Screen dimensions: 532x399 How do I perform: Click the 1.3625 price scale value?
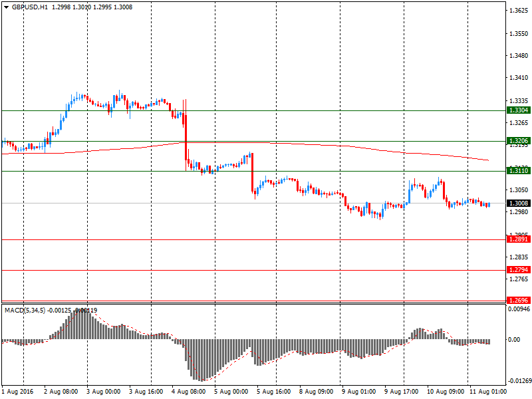pyautogui.click(x=519, y=11)
